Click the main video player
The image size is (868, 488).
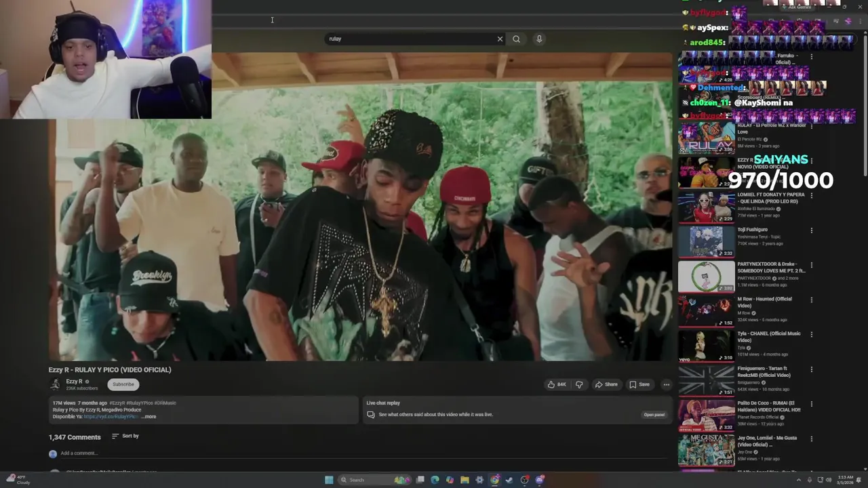362,207
